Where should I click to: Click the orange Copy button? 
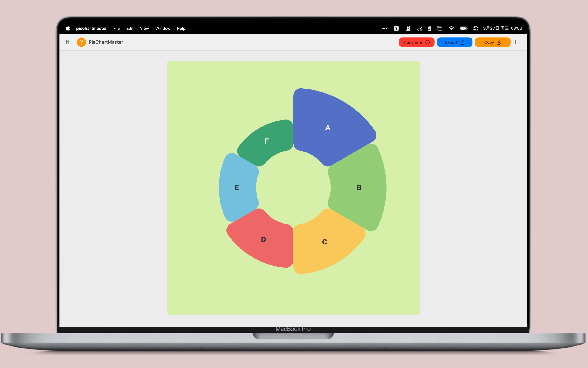tap(492, 42)
